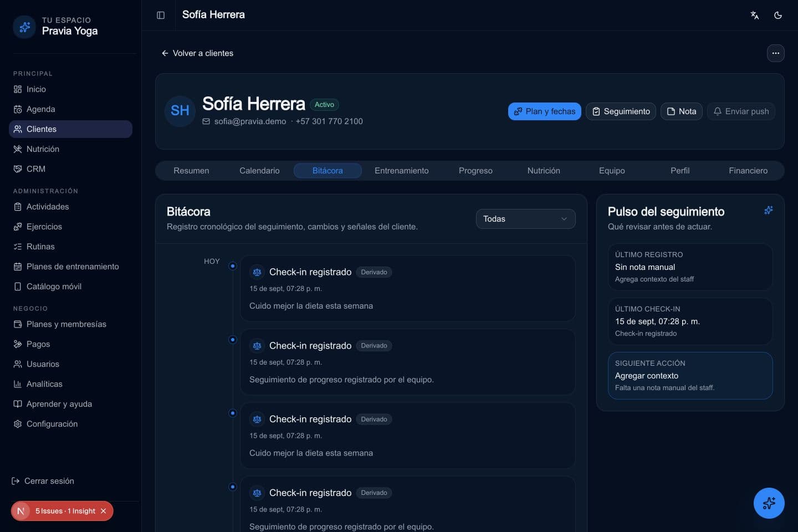Open the language translation icon
The image size is (798, 532).
point(755,15)
